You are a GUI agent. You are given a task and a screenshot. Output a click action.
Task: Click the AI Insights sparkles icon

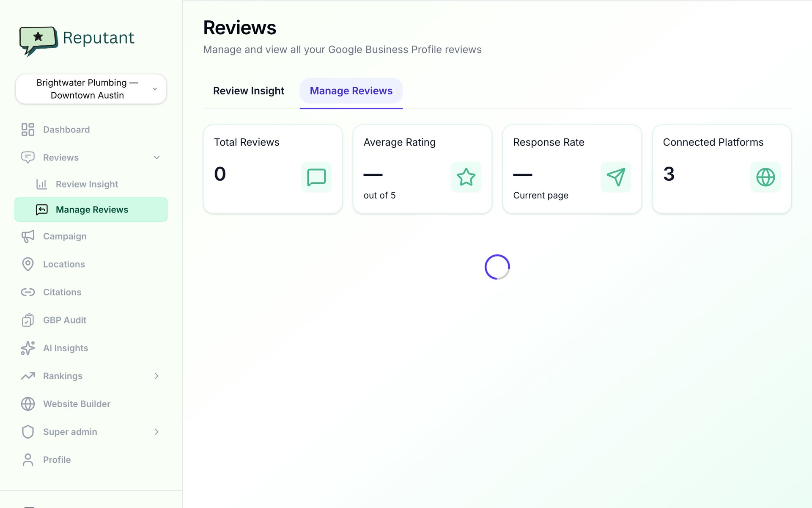tap(28, 348)
